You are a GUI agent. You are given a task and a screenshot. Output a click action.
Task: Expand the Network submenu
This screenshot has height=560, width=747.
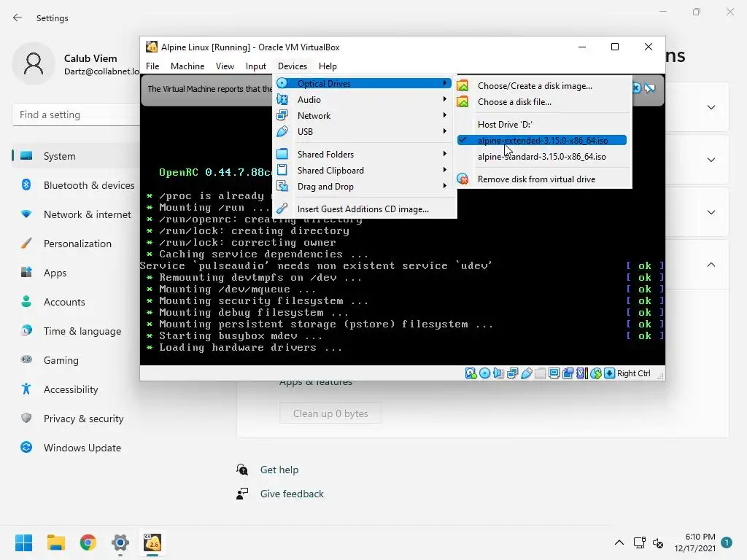445,115
